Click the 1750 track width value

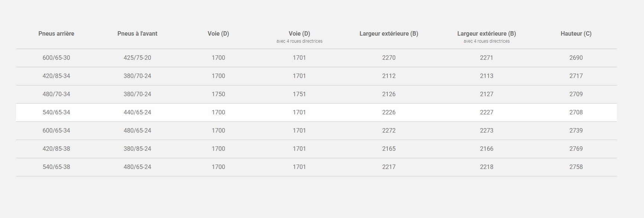(218, 94)
